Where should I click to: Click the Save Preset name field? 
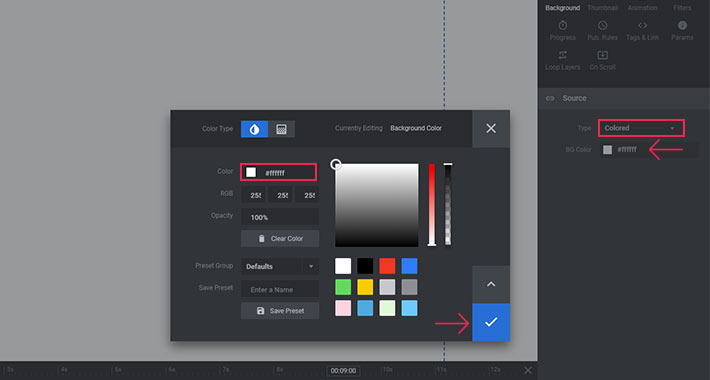click(x=280, y=289)
